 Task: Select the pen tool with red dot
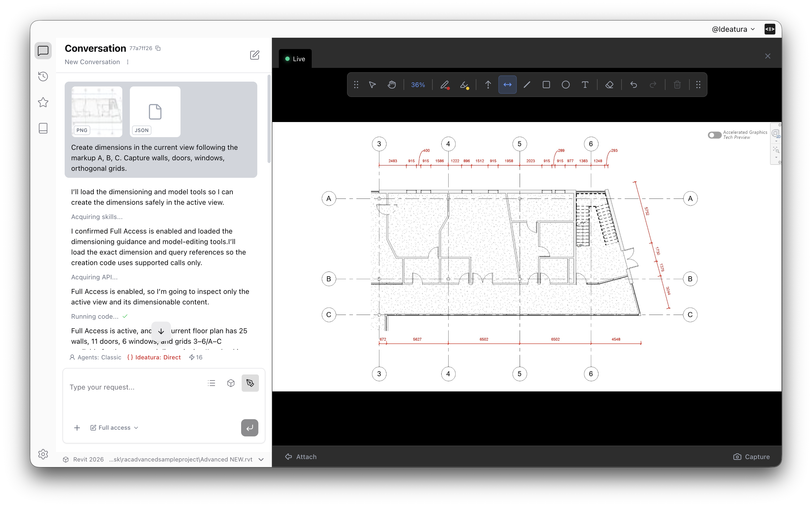click(445, 85)
